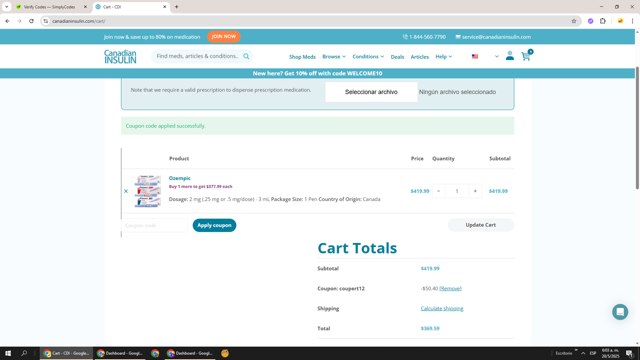
Task: Open Shop Meds menu item
Action: [302, 57]
